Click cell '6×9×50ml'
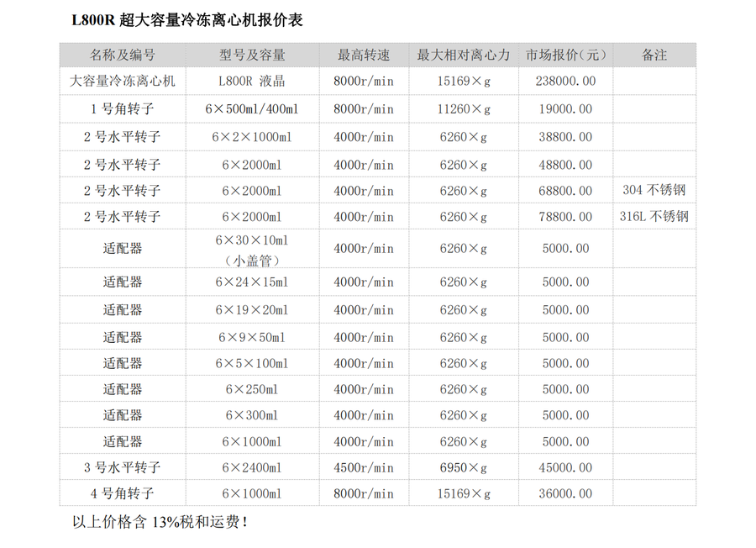The image size is (756, 548). (252, 337)
